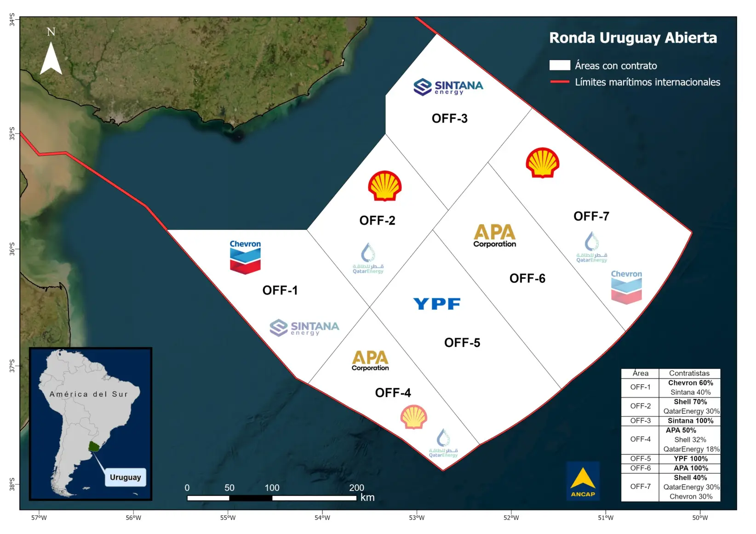Click the Chevron logo in OFF-7 block
The height and width of the screenshot is (534, 756).
(626, 287)
